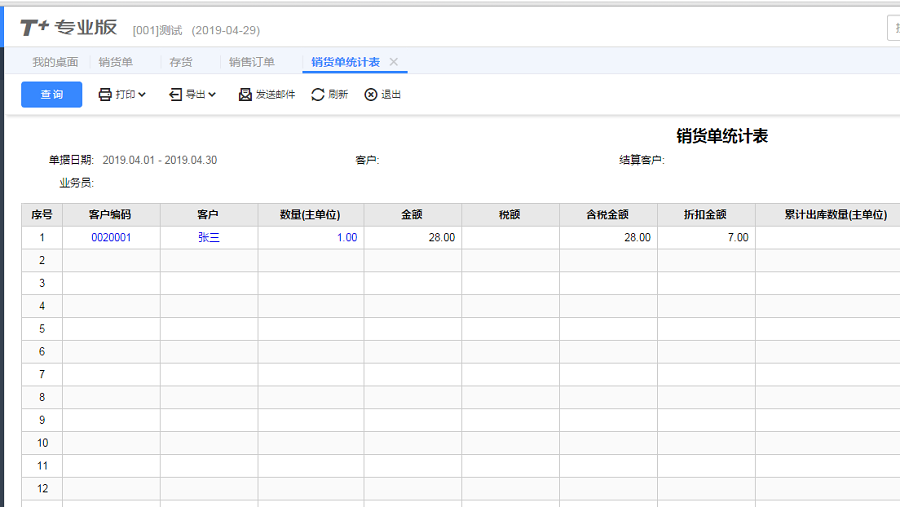Expand the 打印 dropdown arrow
The image size is (900, 507).
pyautogui.click(x=142, y=95)
